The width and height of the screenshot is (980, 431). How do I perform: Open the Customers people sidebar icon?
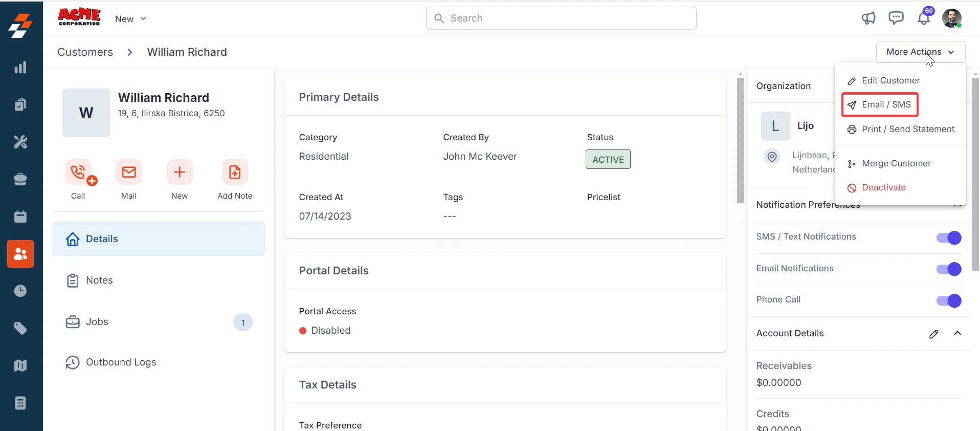pos(20,254)
